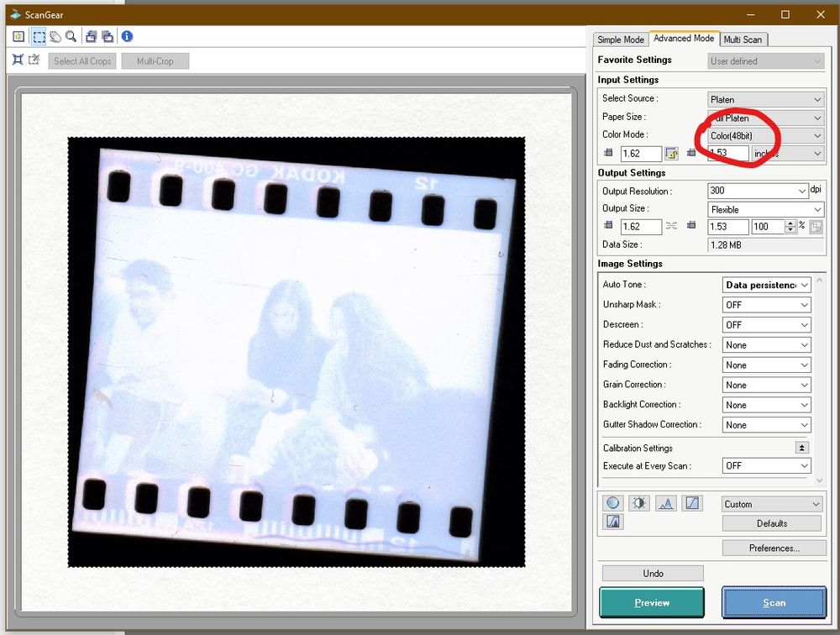Select the Crop marquee tool
Viewport: 840px width, 635px height.
[39, 36]
